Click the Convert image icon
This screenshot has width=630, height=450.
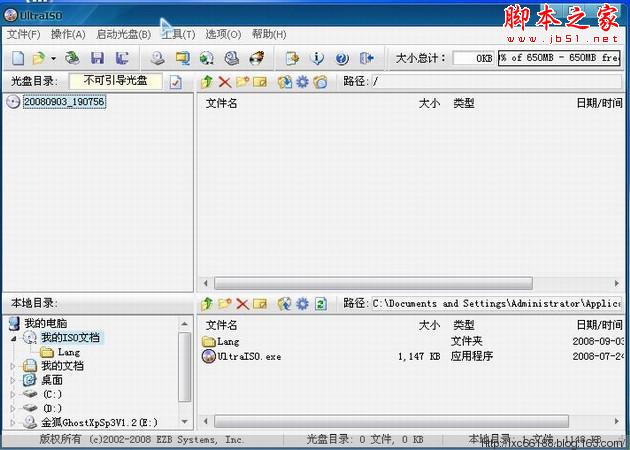coord(207,59)
